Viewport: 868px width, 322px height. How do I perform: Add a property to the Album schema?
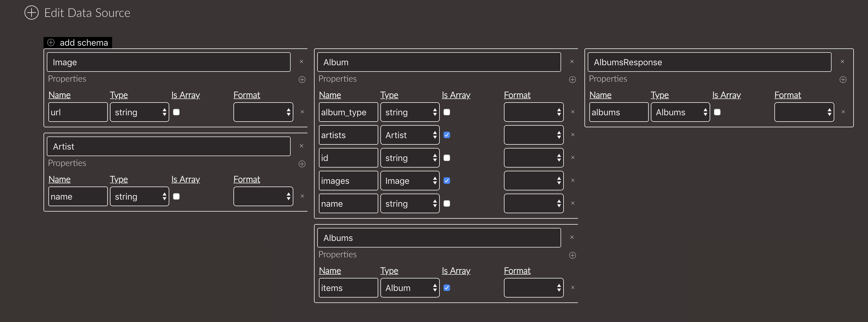coord(572,79)
